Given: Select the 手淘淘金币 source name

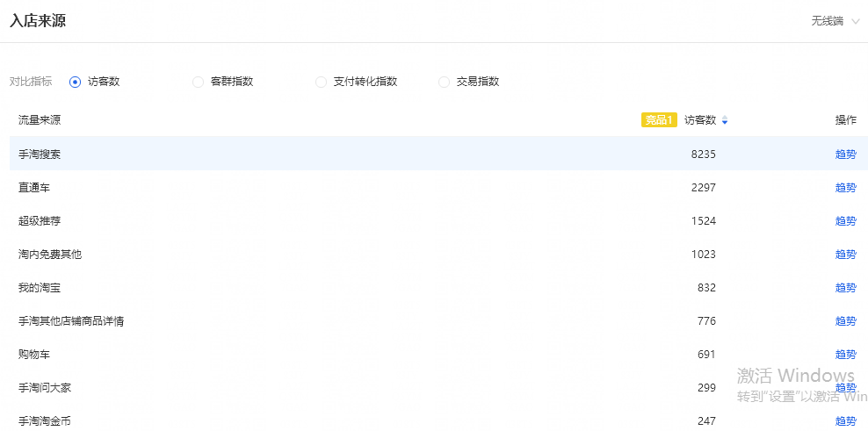Looking at the screenshot, I should pos(45,420).
